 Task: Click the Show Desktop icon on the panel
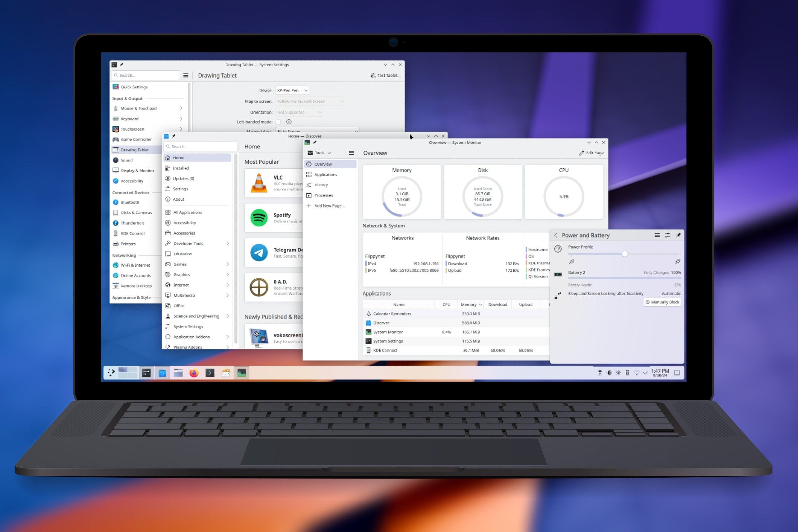coord(677,373)
